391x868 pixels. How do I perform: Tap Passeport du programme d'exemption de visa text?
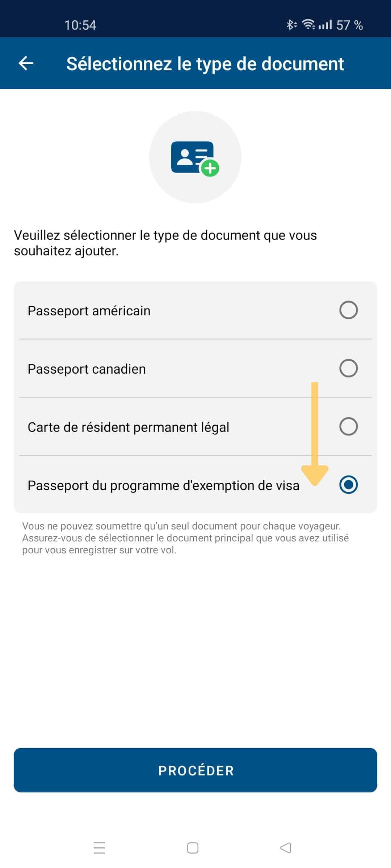point(164,485)
